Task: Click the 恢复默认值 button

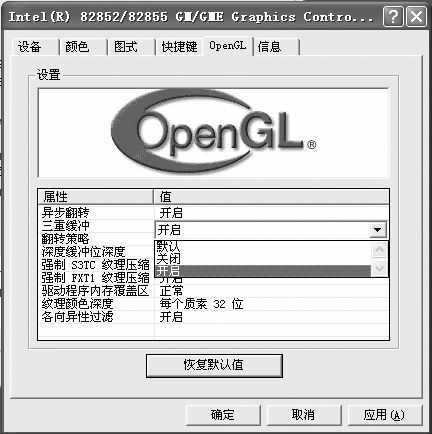Action: 214,365
